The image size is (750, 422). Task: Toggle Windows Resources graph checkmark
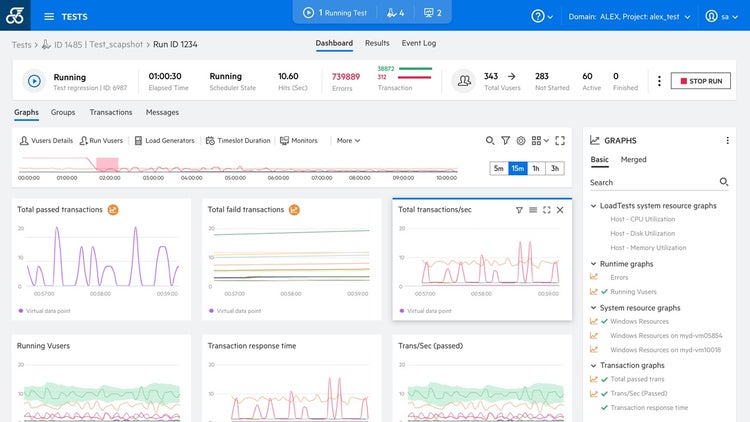(605, 322)
